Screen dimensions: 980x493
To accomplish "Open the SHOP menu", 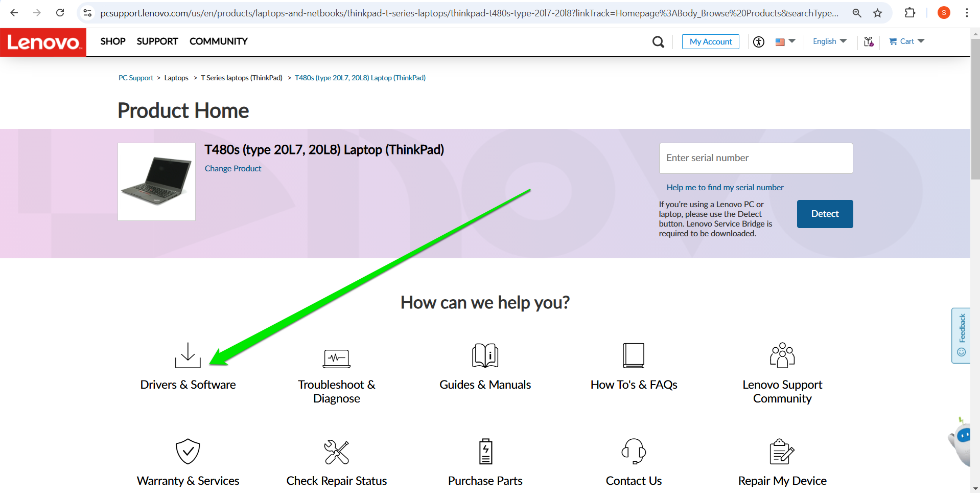I will tap(113, 41).
